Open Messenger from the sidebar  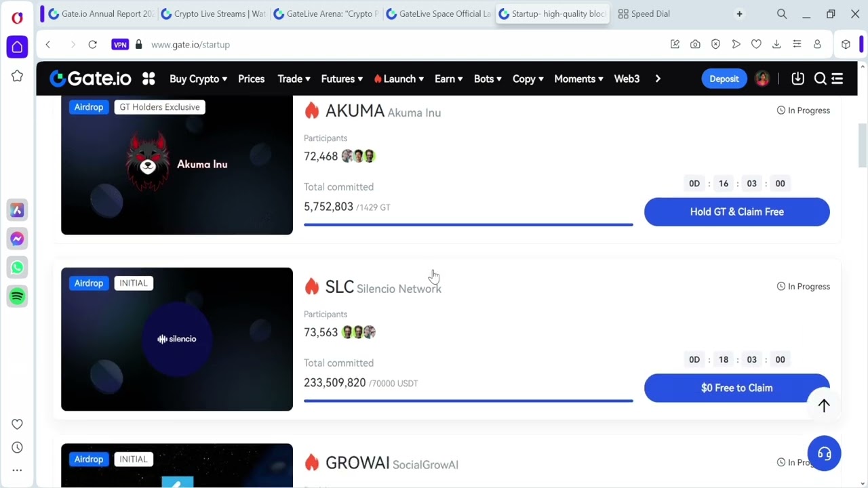17,239
